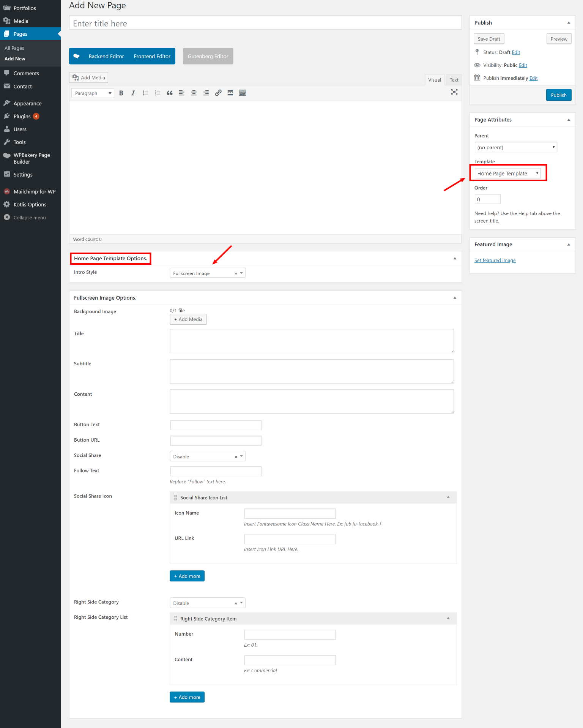Open the Kotlis Options menu
This screenshot has height=728, width=583.
point(30,205)
